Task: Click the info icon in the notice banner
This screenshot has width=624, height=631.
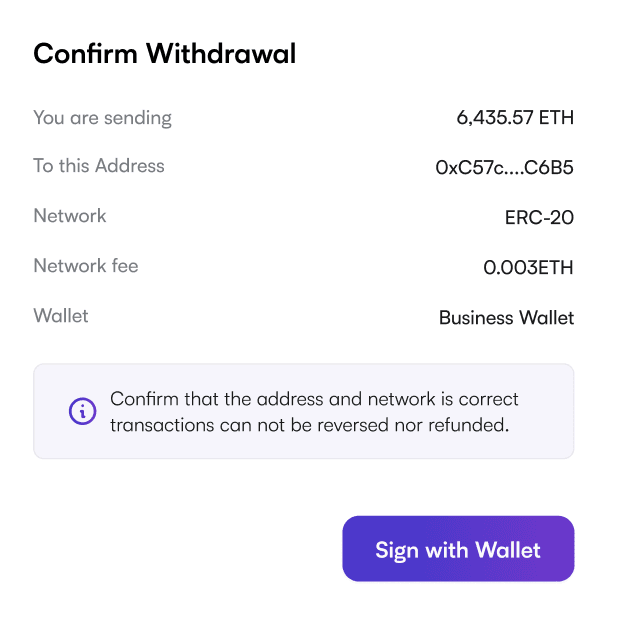Action: 82,411
